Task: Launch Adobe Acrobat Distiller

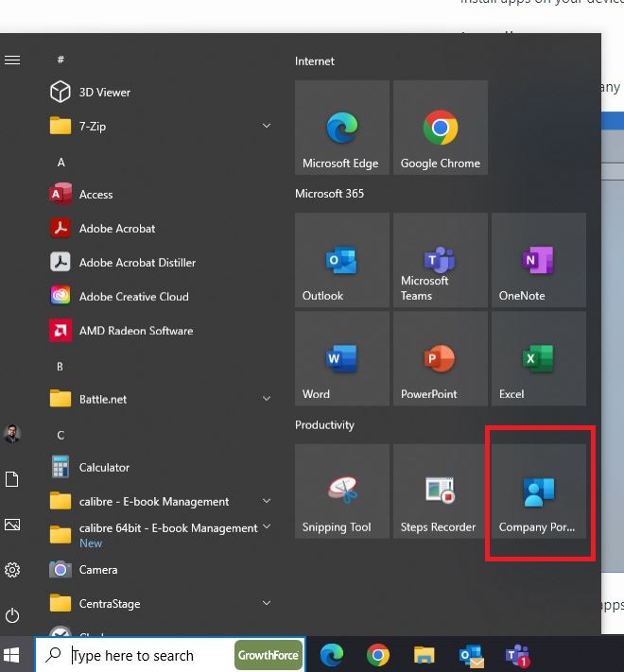Action: tap(161, 263)
